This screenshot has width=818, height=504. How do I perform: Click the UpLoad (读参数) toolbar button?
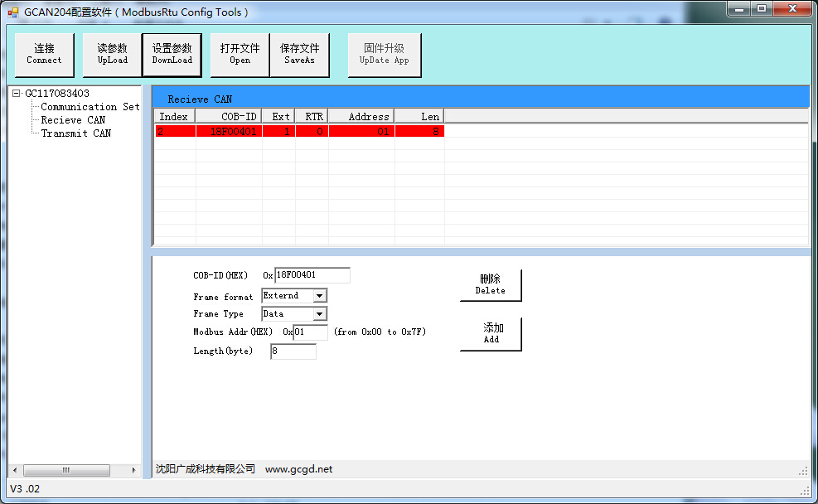click(x=111, y=55)
